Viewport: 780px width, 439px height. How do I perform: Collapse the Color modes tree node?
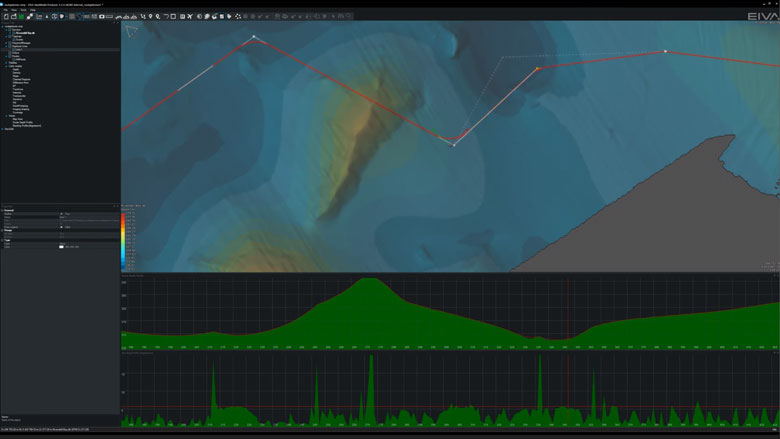coord(8,64)
